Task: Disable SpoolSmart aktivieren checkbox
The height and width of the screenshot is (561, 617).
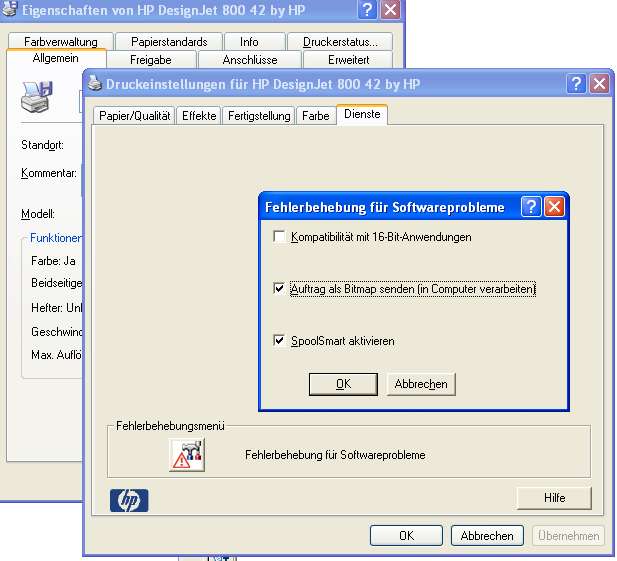Action: [x=279, y=340]
